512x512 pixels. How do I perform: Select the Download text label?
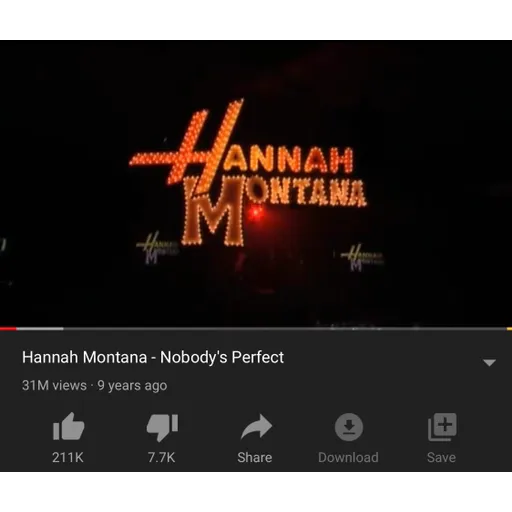[x=348, y=457]
